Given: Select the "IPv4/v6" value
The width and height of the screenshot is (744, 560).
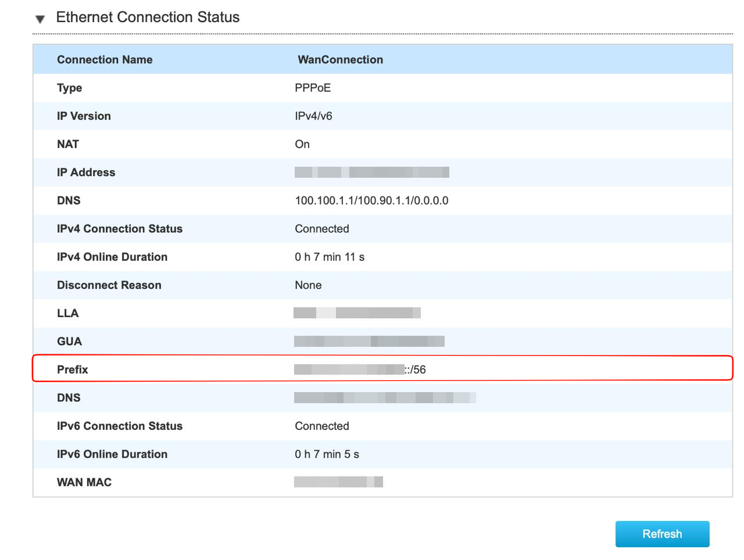Looking at the screenshot, I should pos(313,116).
